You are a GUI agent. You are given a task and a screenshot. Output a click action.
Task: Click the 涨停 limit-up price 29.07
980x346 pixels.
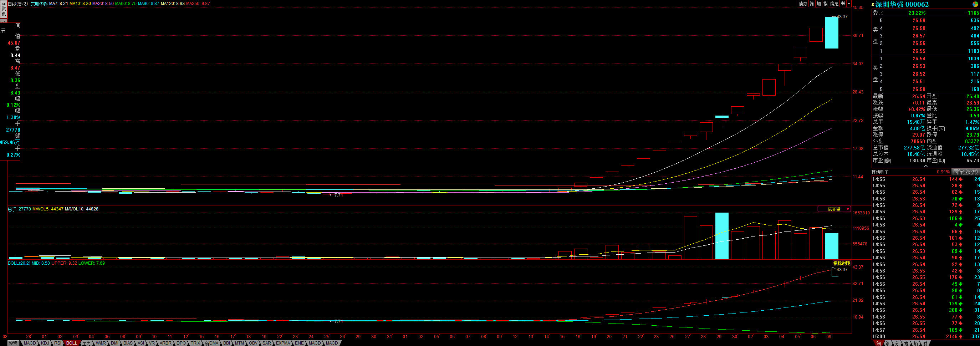click(919, 135)
